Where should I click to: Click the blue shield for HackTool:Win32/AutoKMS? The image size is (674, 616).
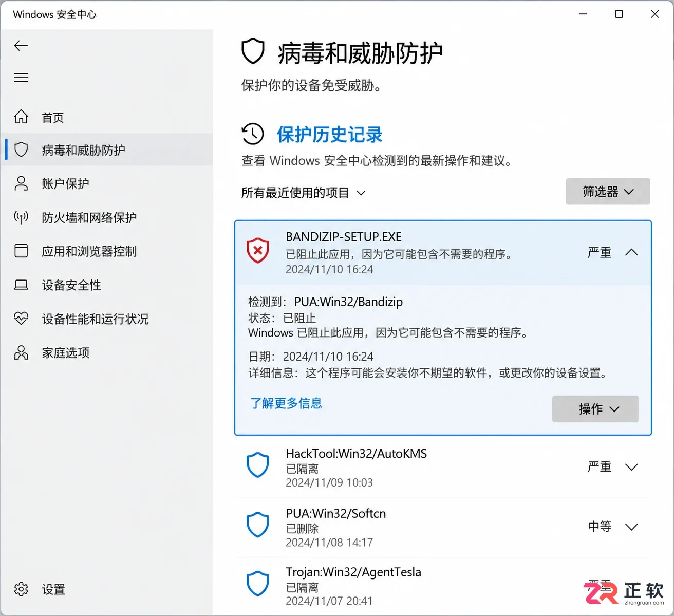tap(258, 465)
